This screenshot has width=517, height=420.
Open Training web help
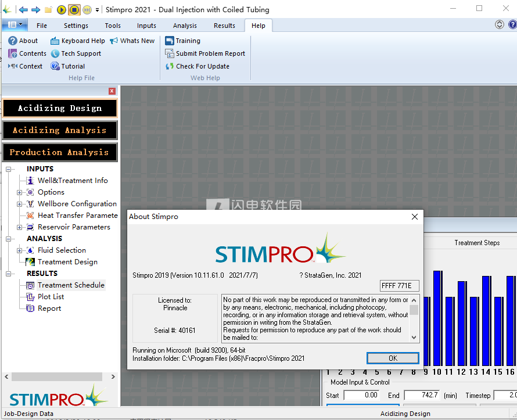point(182,41)
